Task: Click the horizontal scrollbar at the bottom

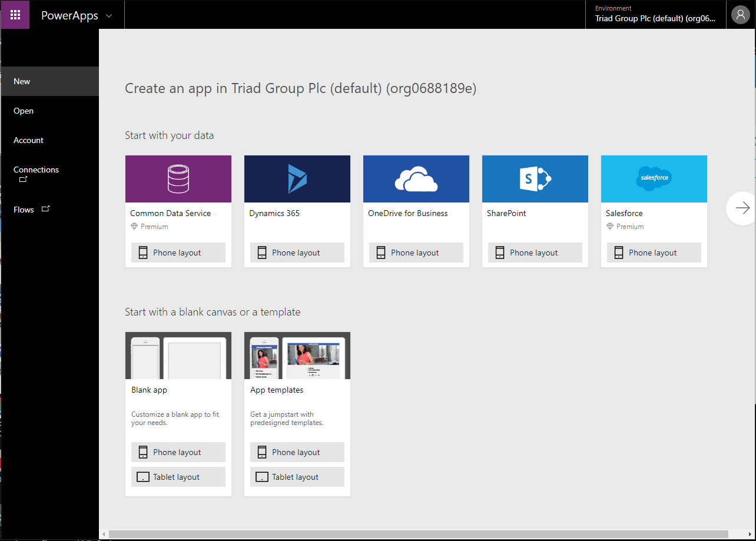Action: pyautogui.click(x=418, y=534)
